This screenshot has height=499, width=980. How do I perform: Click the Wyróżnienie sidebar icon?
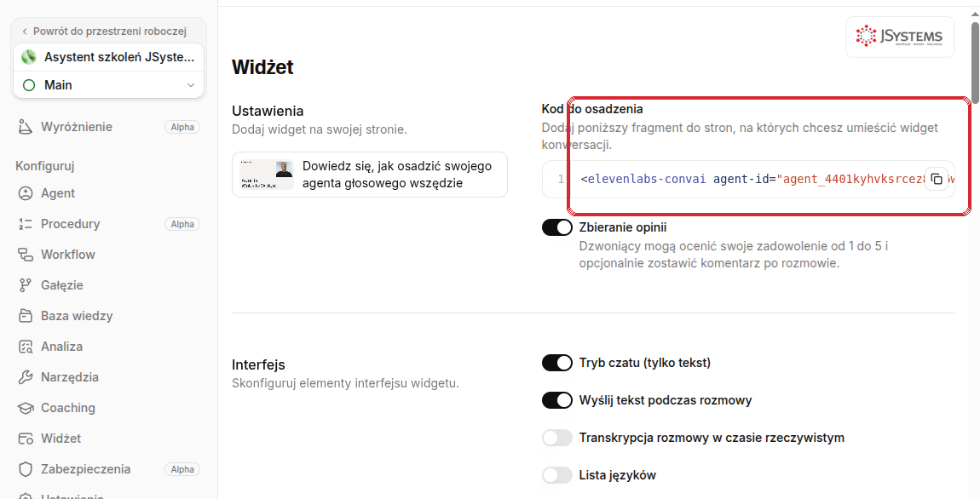click(25, 127)
